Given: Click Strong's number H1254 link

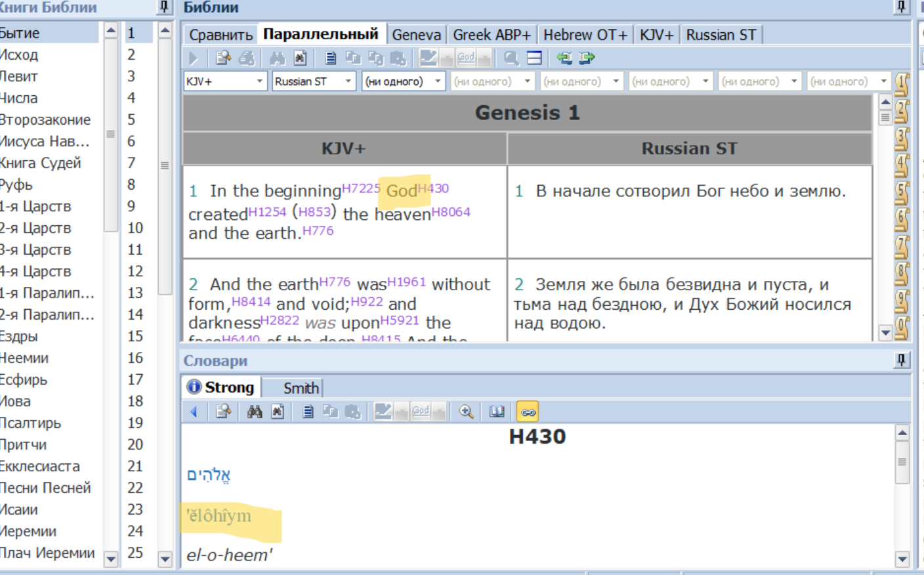Looking at the screenshot, I should coord(267,212).
